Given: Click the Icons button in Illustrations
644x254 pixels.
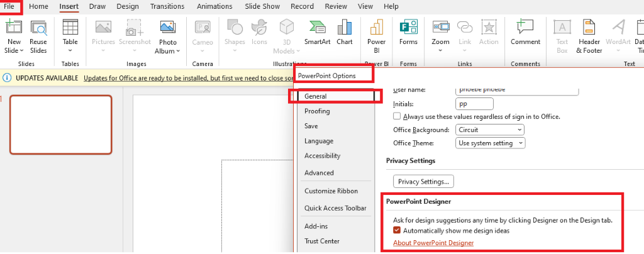Looking at the screenshot, I should click(x=259, y=33).
